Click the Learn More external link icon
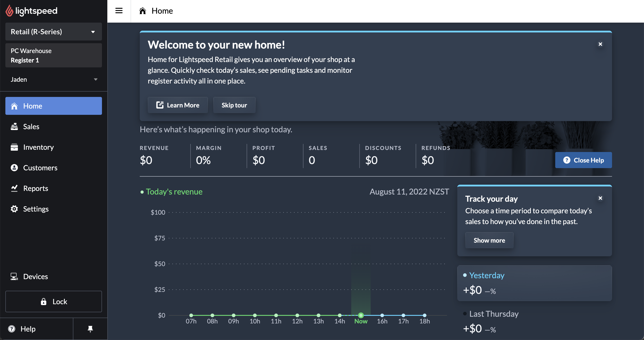Image resolution: width=644 pixels, height=340 pixels. tap(160, 105)
